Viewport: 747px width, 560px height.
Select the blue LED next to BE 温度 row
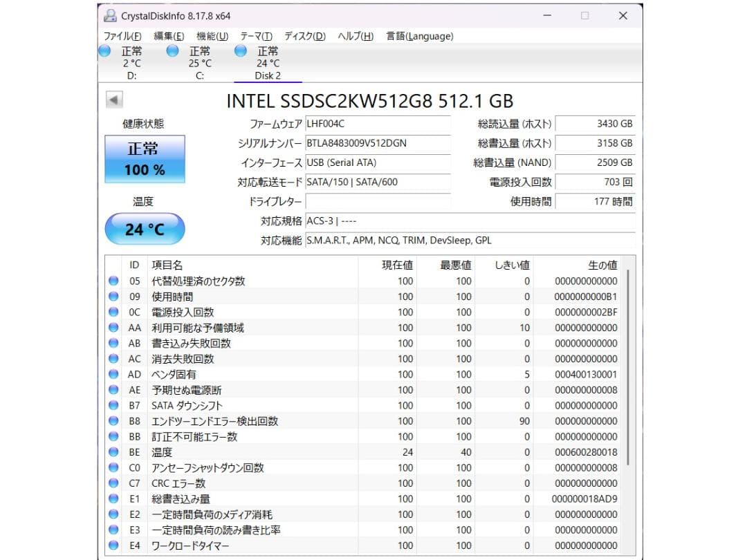point(113,451)
